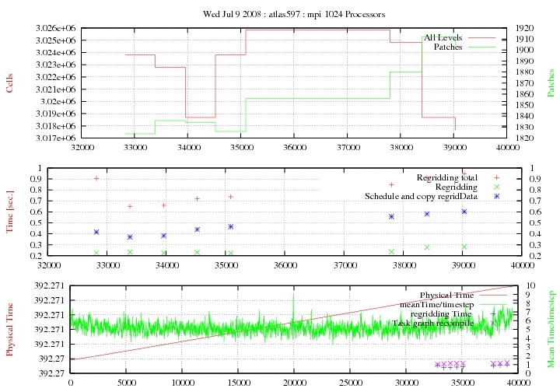Click the red plus data point near 37800
Image resolution: width=560 pixels, height=392 pixels.
[x=391, y=184]
